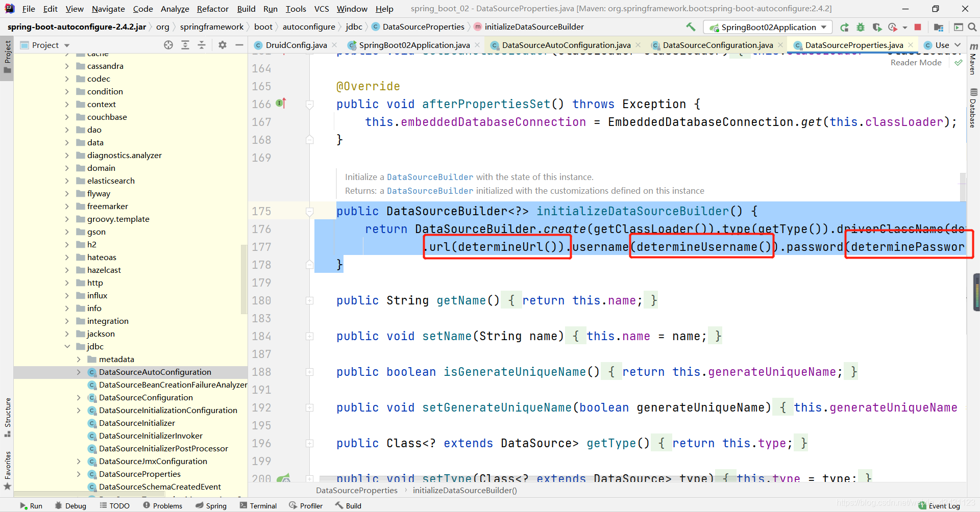Open the Event Log
The image size is (980, 512).
939,506
